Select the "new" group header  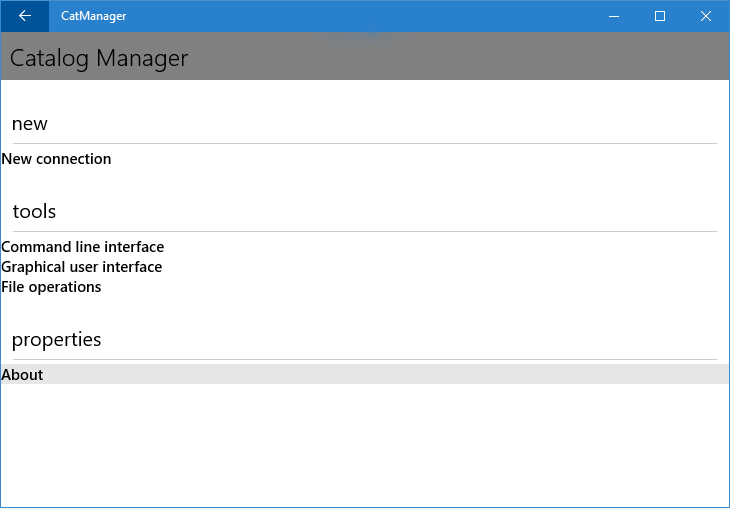point(30,124)
